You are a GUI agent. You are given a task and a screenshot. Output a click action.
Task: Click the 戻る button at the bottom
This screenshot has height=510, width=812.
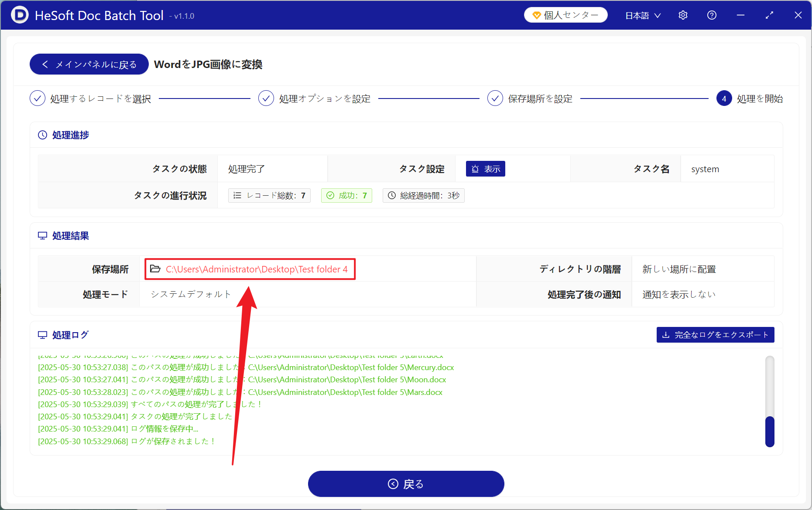tap(406, 484)
